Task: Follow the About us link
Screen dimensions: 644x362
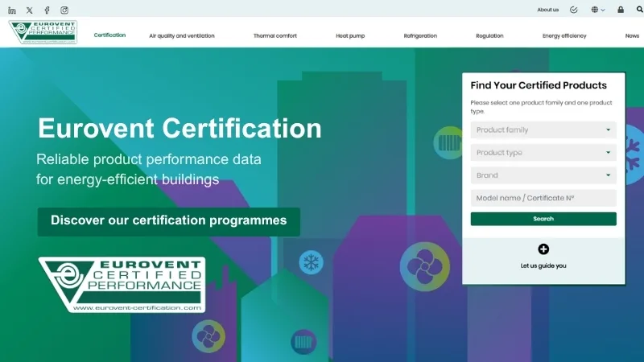Action: [x=547, y=10]
